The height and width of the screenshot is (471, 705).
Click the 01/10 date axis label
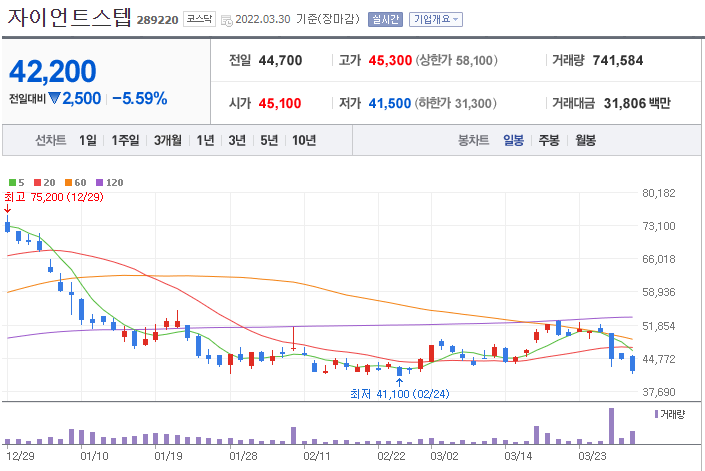pyautogui.click(x=94, y=456)
